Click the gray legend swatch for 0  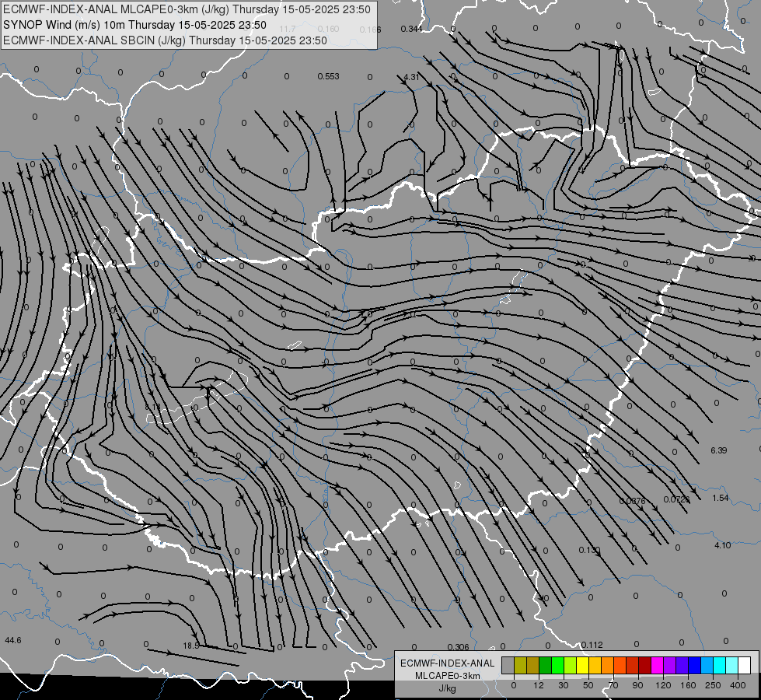tap(508, 665)
